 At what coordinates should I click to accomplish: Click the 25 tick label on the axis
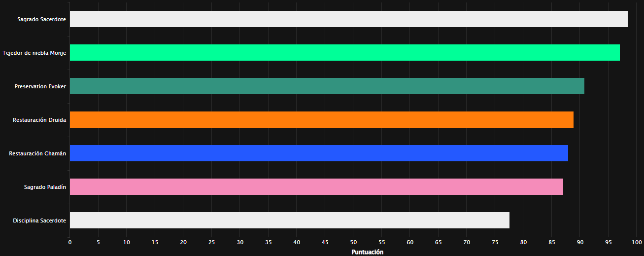pyautogui.click(x=212, y=242)
